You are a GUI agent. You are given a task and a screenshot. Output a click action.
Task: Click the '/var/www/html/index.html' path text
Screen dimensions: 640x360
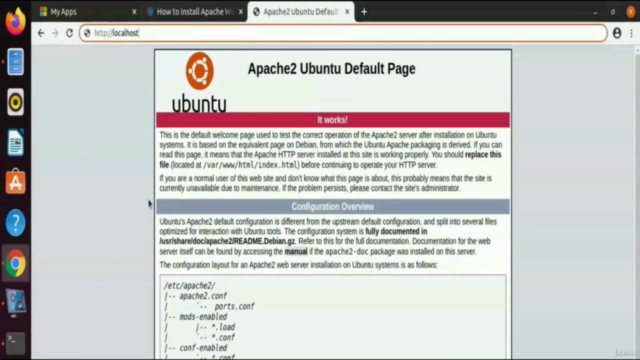click(x=250, y=165)
